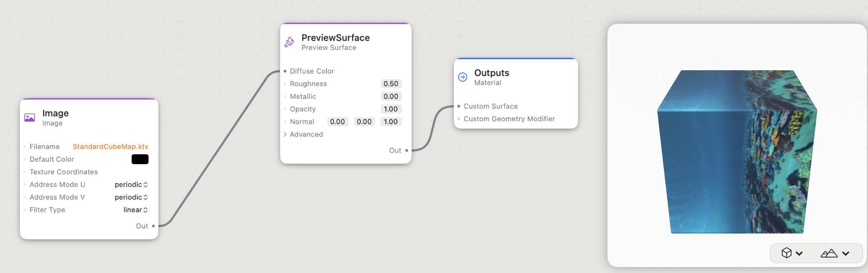
Task: Click the Outputs node arrow icon
Action: click(x=463, y=77)
